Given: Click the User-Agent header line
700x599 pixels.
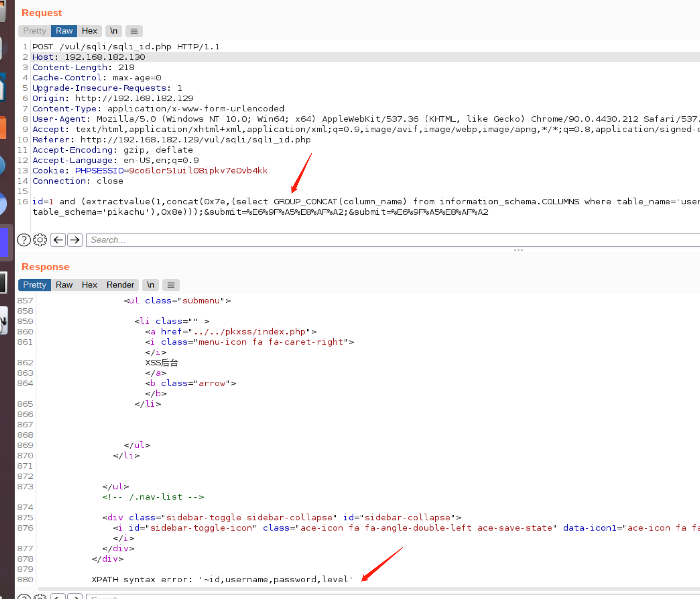Looking at the screenshot, I should click(x=366, y=119).
